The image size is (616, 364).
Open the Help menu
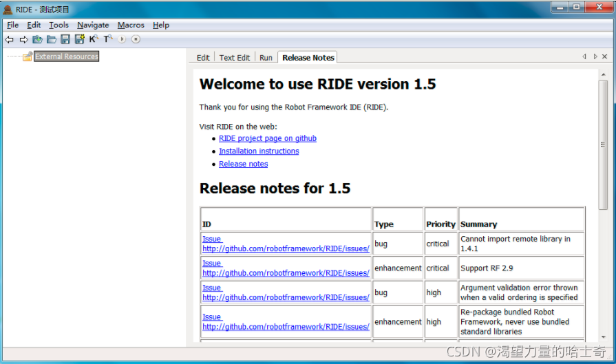[x=161, y=25]
